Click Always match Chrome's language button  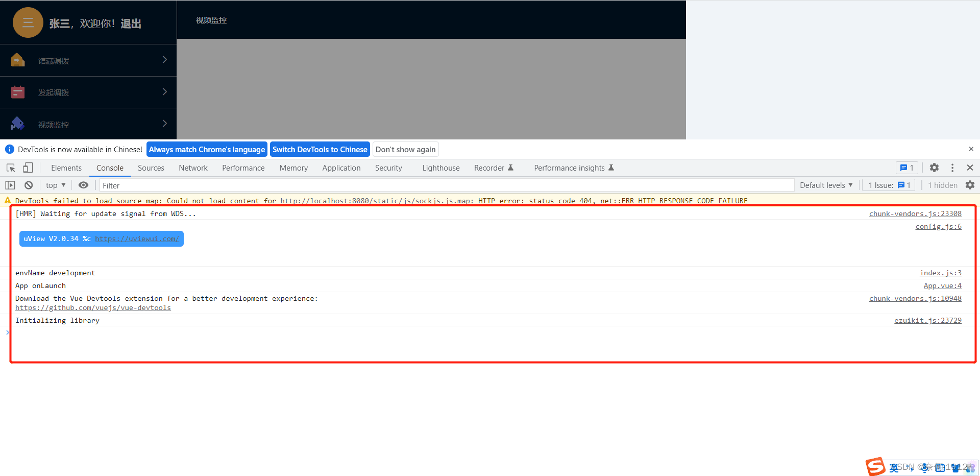pyautogui.click(x=207, y=149)
